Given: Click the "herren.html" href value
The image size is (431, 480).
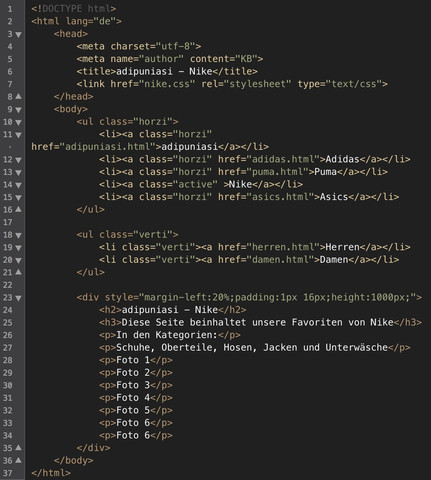Looking at the screenshot, I should [x=283, y=247].
